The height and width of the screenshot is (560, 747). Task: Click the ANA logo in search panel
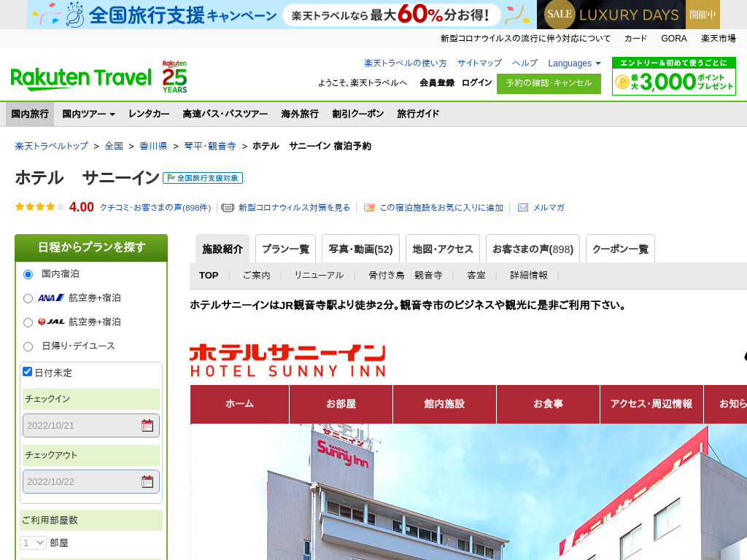click(x=51, y=298)
